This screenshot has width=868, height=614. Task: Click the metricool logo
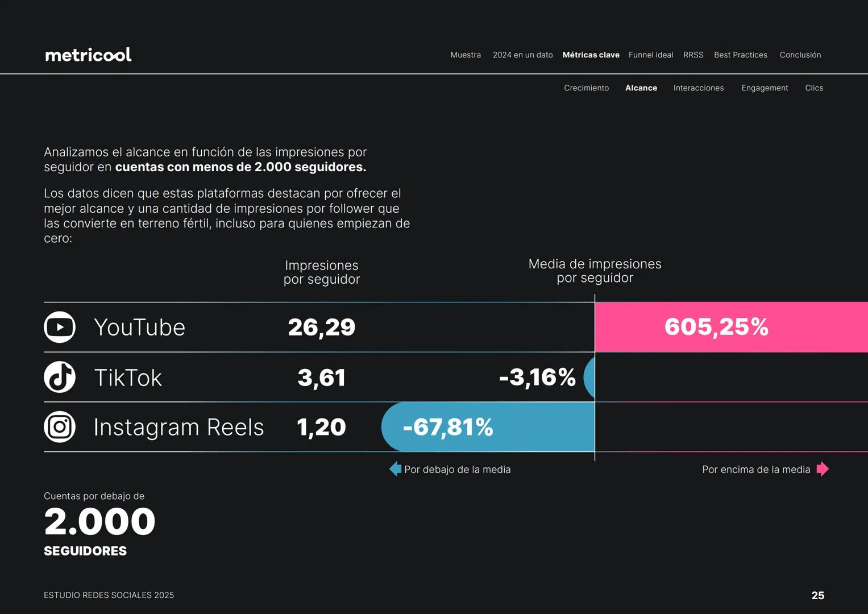88,55
